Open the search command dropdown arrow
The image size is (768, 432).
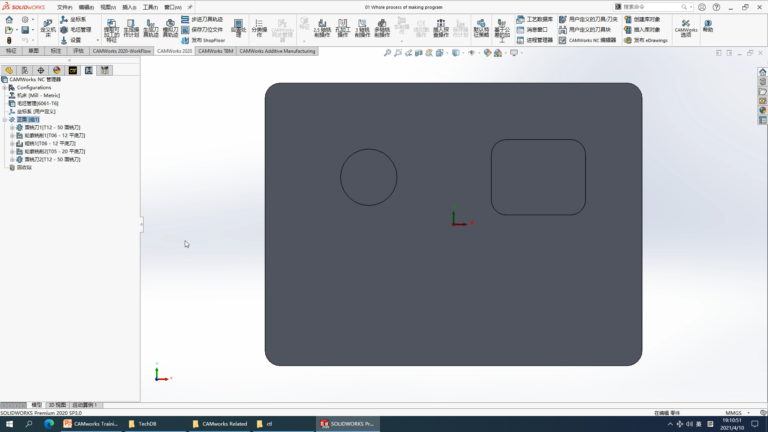[691, 7]
